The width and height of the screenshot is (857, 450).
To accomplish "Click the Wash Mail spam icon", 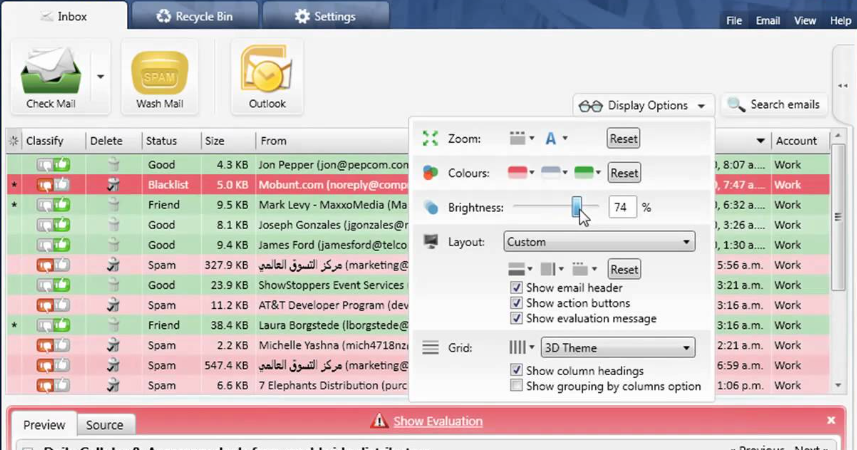I will [160, 73].
